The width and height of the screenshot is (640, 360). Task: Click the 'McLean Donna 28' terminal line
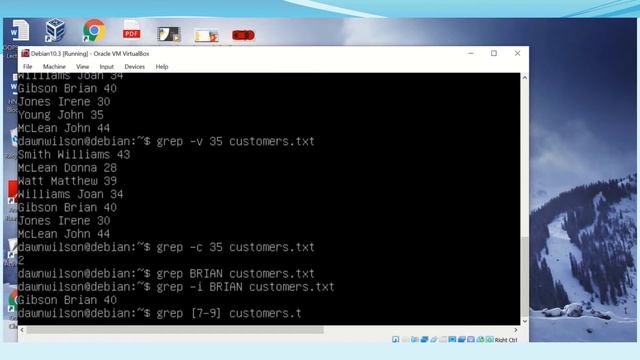[67, 168]
